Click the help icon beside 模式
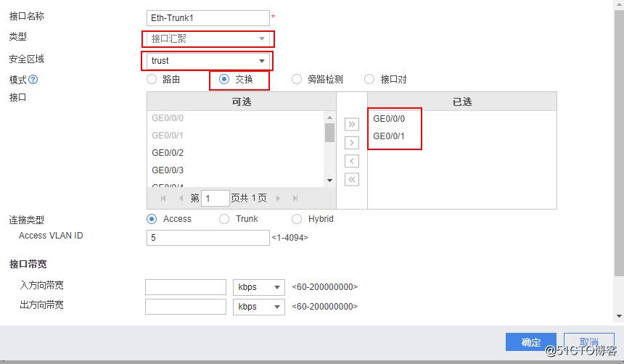This screenshot has height=364, width=624. pos(33,80)
